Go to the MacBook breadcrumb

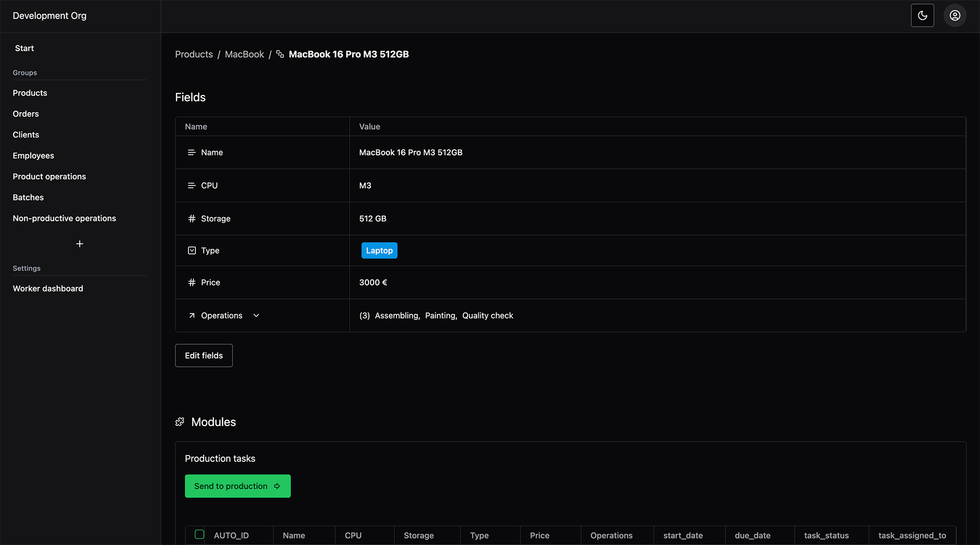click(x=244, y=54)
